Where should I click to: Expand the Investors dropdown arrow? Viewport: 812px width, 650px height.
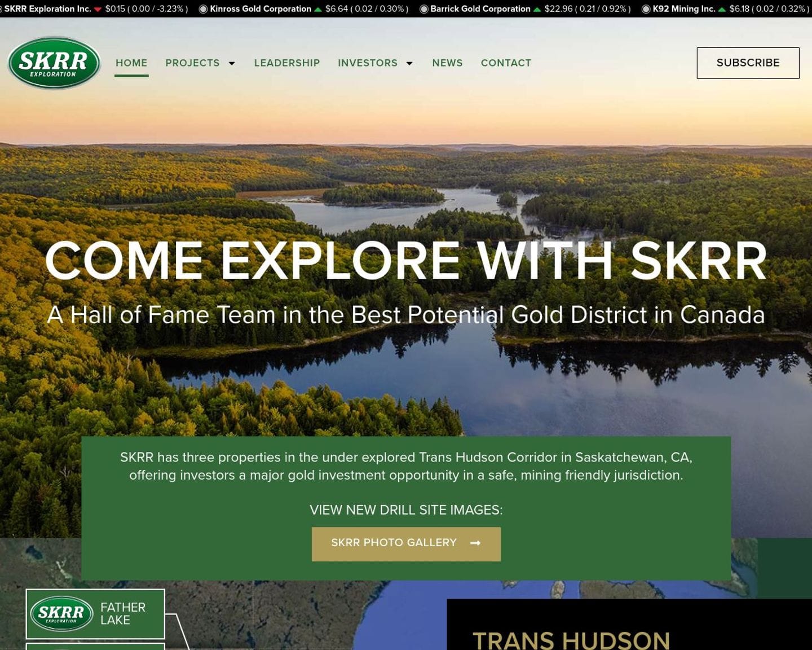point(409,63)
